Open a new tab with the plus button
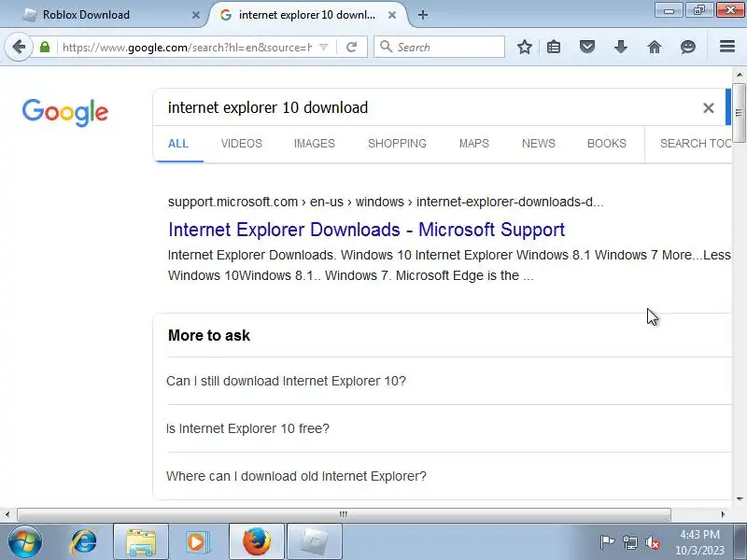The image size is (747, 560). [423, 15]
